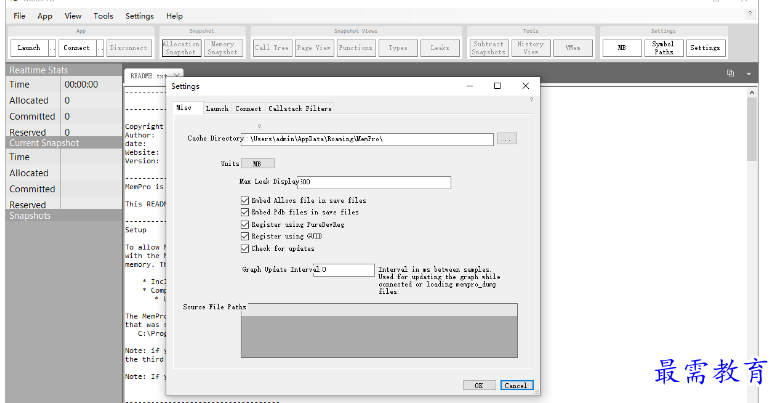
Task: Open the Call Tree snapshot view
Action: click(x=271, y=47)
